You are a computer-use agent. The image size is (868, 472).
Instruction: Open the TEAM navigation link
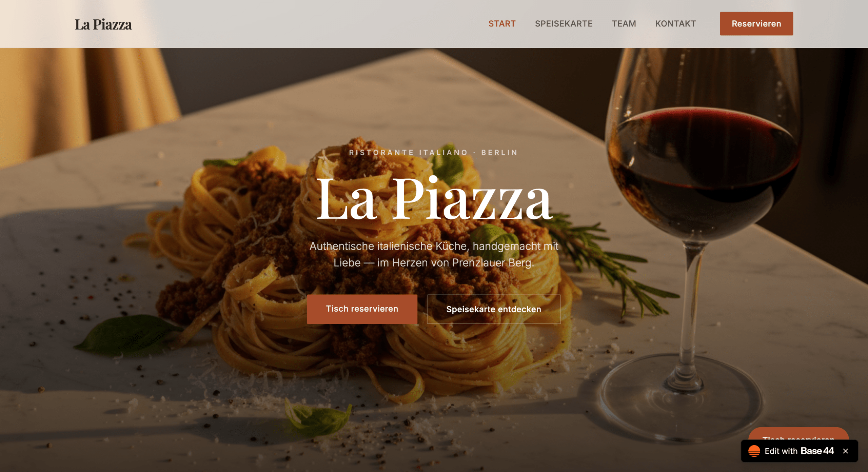[x=624, y=24]
